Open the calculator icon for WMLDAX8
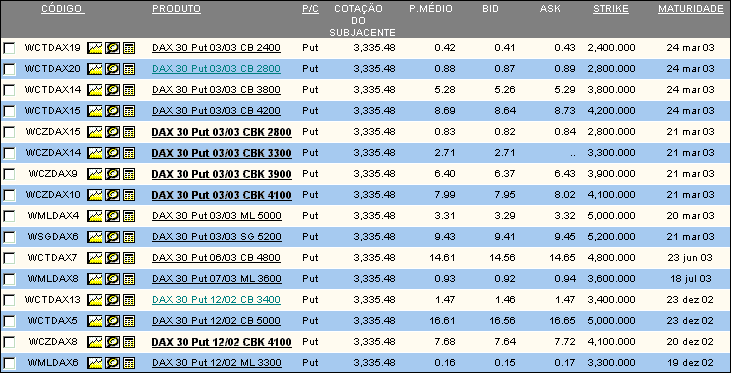 (129, 279)
